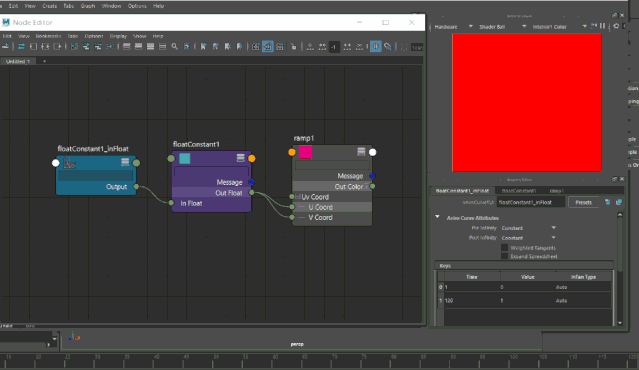Click view-mode icon on floatConstant1_inFloat node
Viewport: 639px width, 370px height.
point(125,162)
